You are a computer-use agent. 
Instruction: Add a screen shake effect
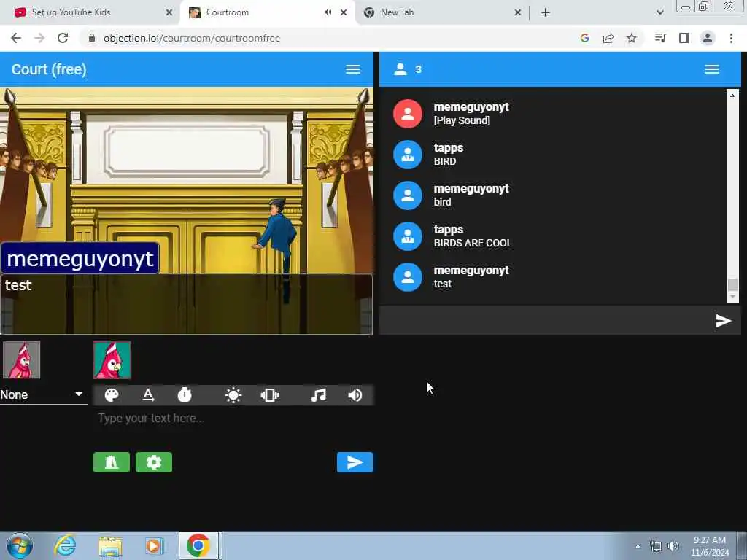(270, 395)
